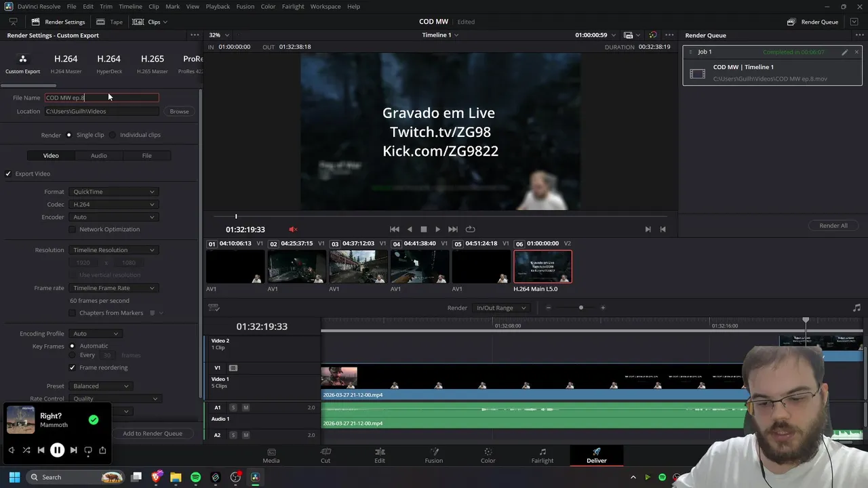Open the Preset Balanced dropdown
This screenshot has width=868, height=488.
(100, 386)
